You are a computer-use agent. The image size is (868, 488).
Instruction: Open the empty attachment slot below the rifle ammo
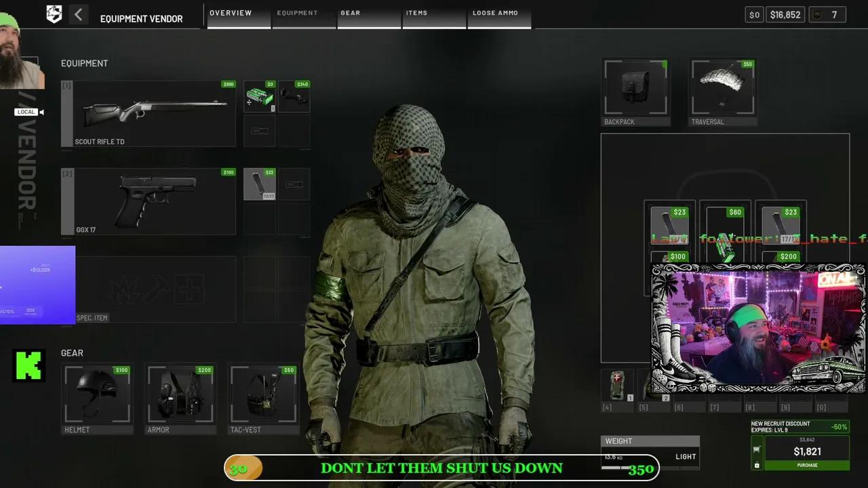(260, 131)
